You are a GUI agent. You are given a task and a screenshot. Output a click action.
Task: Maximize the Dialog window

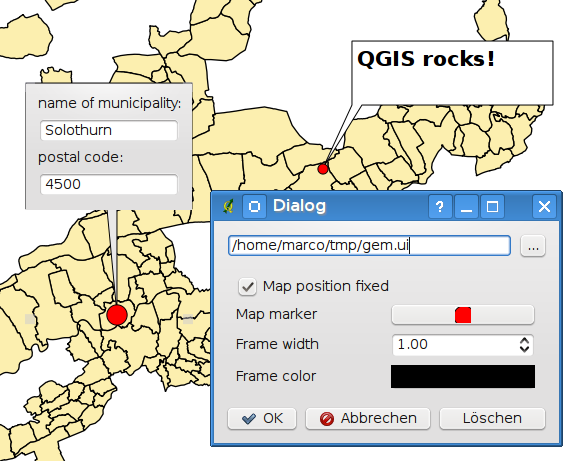[492, 206]
